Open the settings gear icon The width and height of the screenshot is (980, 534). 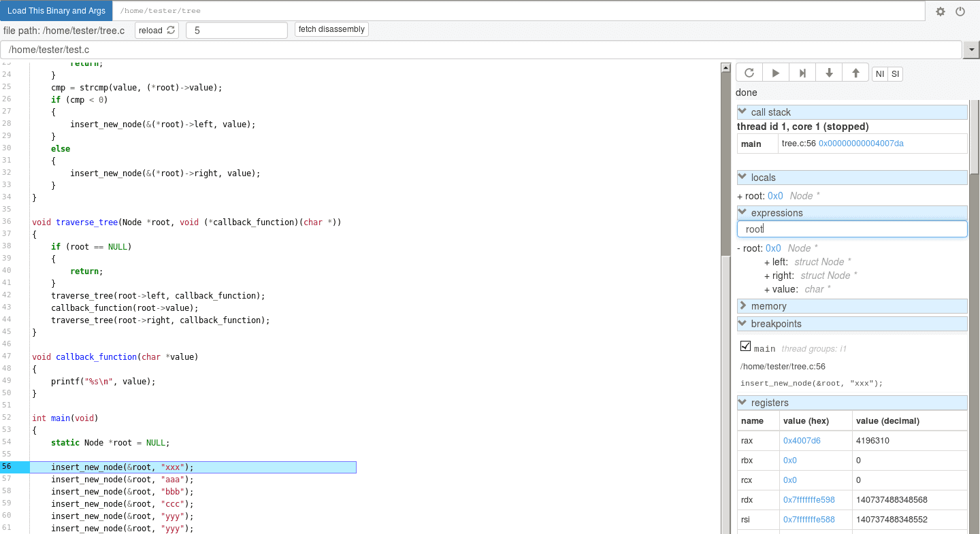(941, 12)
